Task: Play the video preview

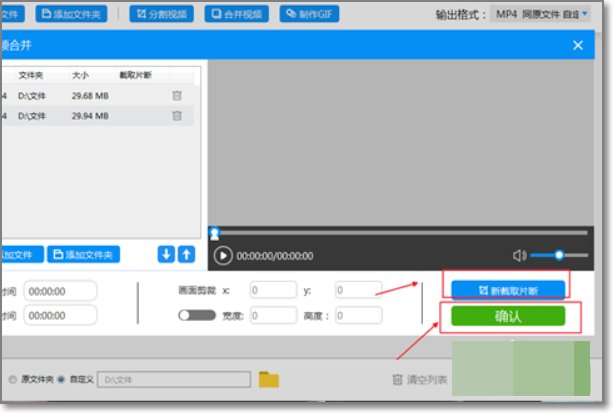Action: pyautogui.click(x=223, y=256)
